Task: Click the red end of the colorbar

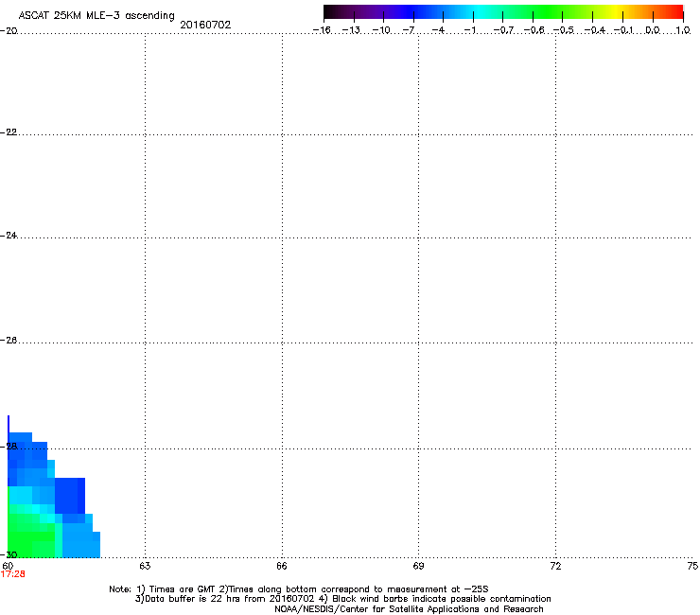Action: click(x=676, y=12)
